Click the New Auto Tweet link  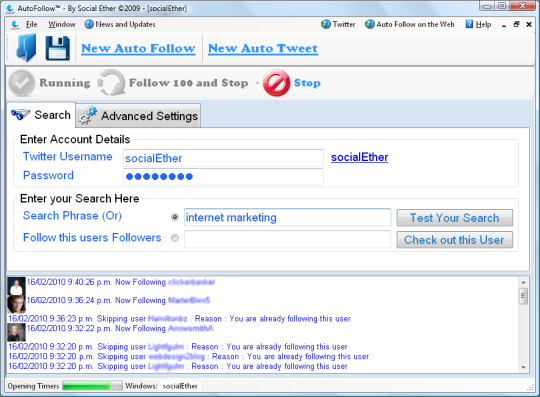(x=263, y=49)
